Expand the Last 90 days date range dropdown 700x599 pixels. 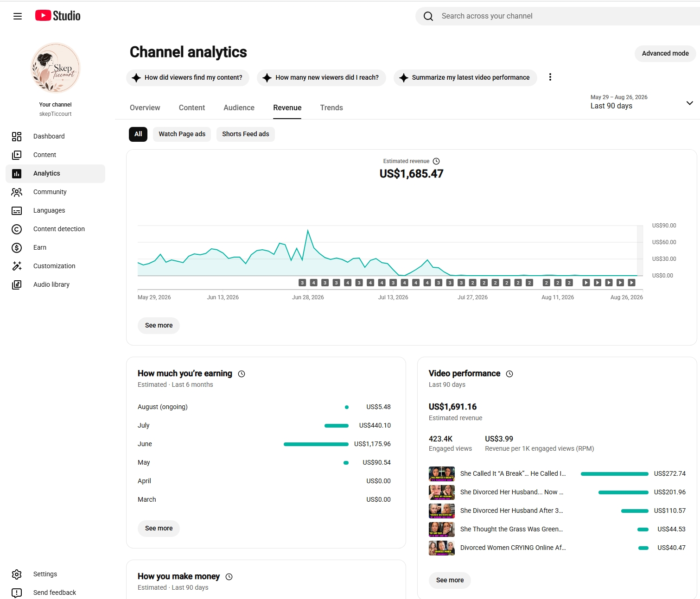642,102
